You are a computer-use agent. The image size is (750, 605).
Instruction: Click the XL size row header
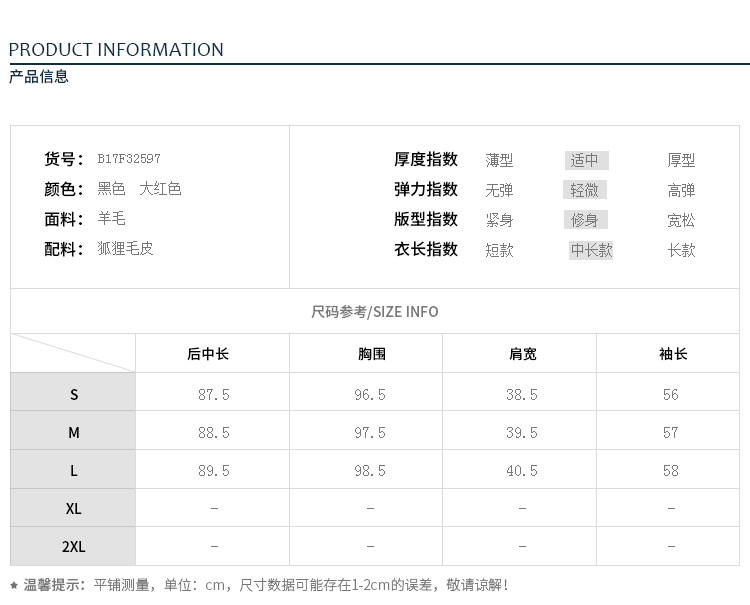click(73, 508)
